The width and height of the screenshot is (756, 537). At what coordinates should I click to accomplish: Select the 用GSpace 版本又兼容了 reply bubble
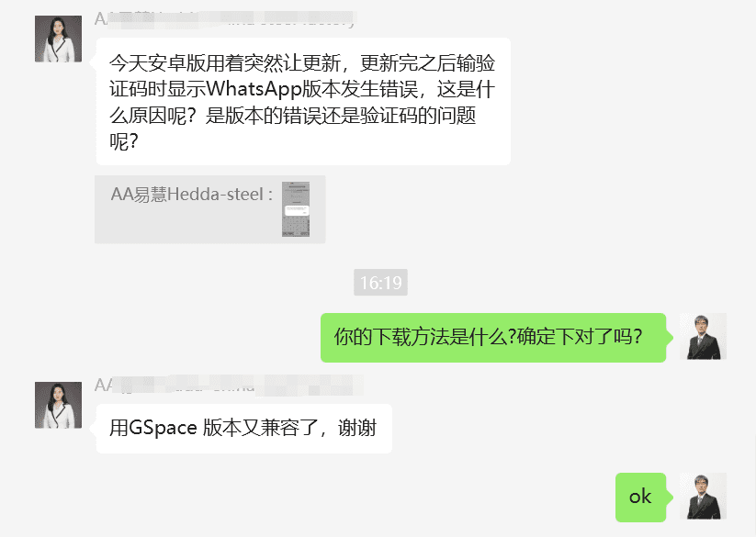[x=244, y=429]
